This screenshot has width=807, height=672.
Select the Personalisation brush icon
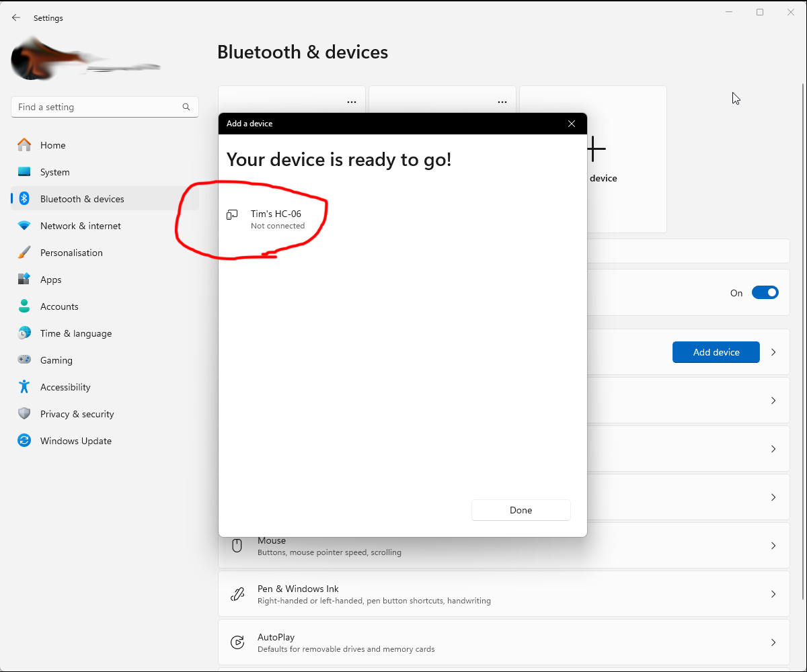tap(24, 253)
